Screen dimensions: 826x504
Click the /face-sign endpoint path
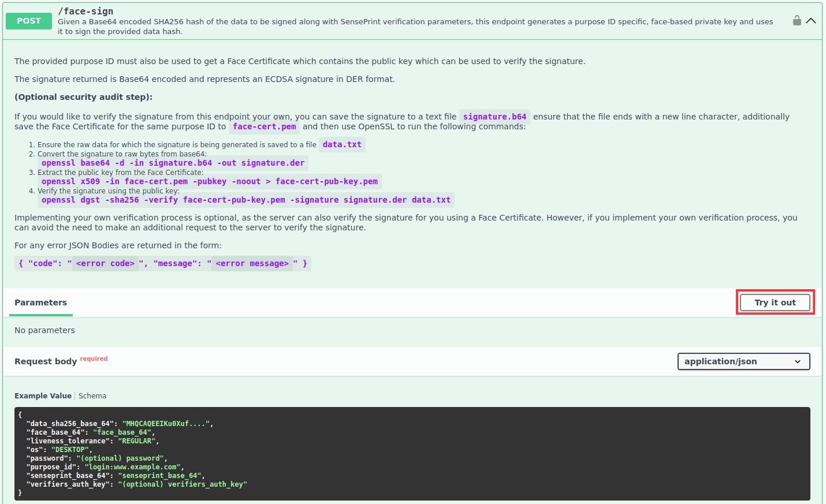tap(85, 11)
